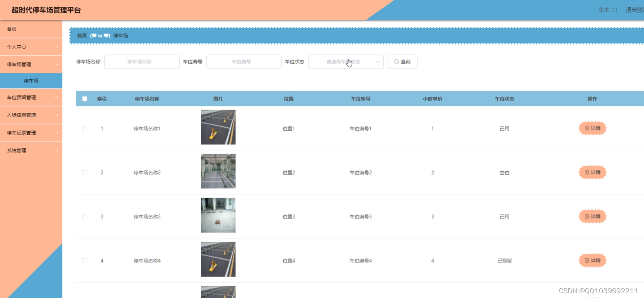
Task: Click the document icon in 停车场名称2 详情 button
Action: tap(587, 172)
